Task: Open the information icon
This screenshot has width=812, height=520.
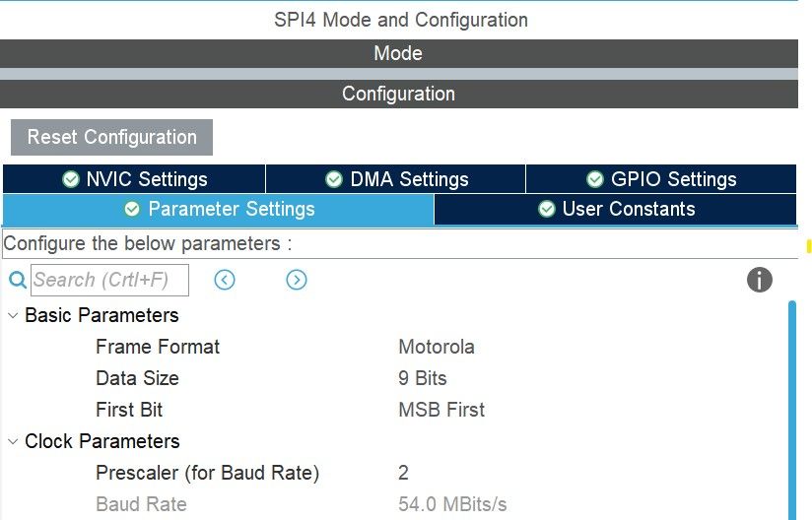Action: tap(759, 280)
